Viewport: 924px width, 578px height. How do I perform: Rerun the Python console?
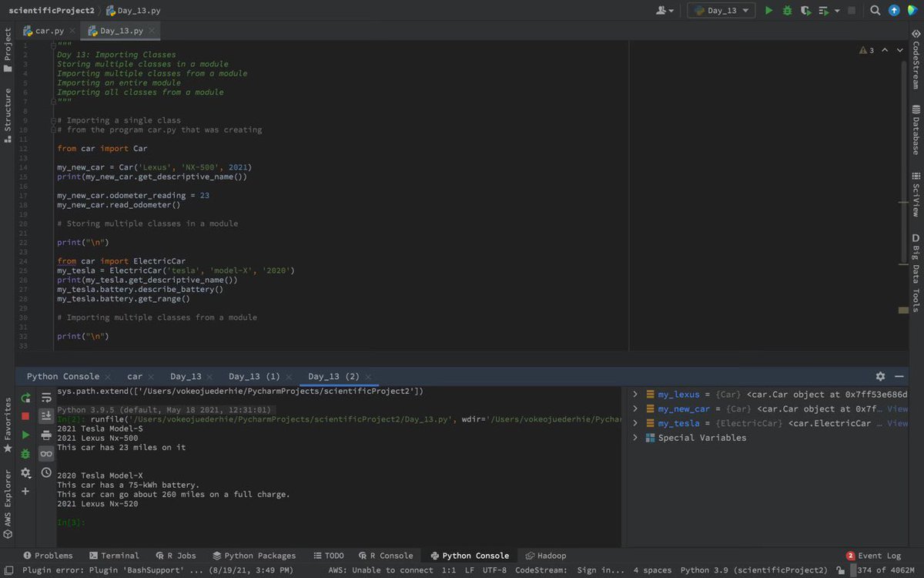coord(25,398)
